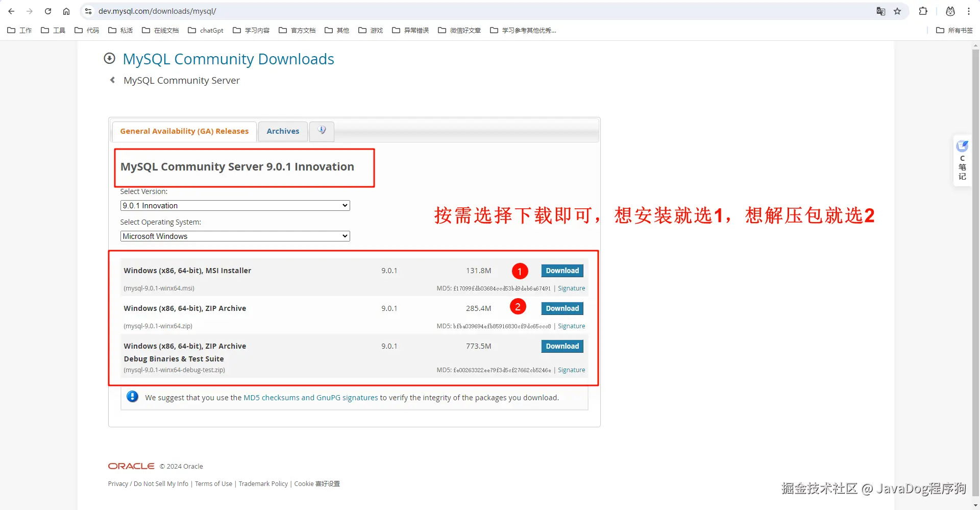Open the Privacy / Do Not Sell My Info link
Viewport: 980px width, 510px height.
tap(148, 484)
